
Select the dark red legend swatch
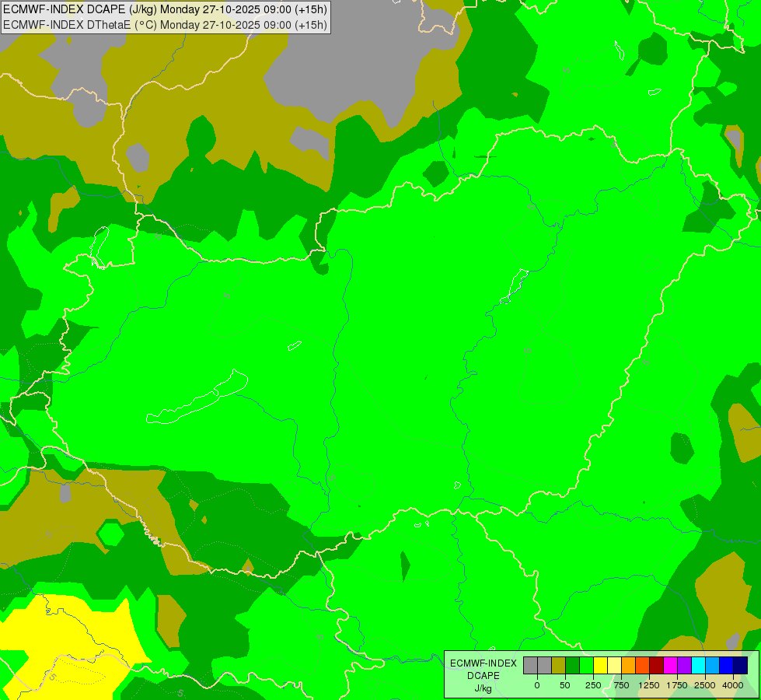(657, 666)
